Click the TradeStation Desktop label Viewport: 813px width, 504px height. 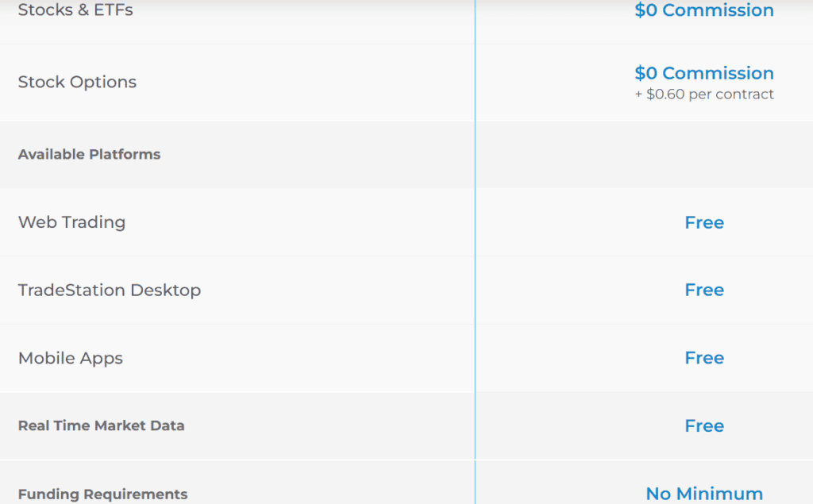pos(109,290)
